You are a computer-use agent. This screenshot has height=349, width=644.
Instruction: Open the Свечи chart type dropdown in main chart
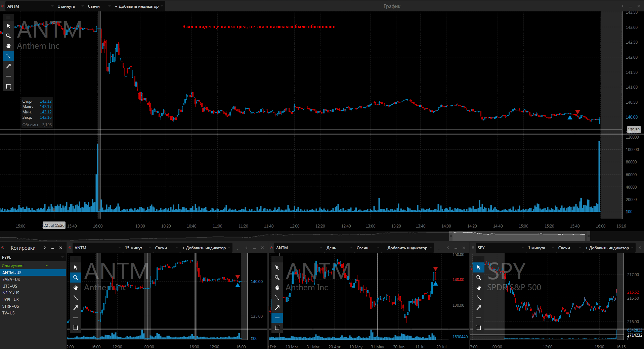point(99,6)
